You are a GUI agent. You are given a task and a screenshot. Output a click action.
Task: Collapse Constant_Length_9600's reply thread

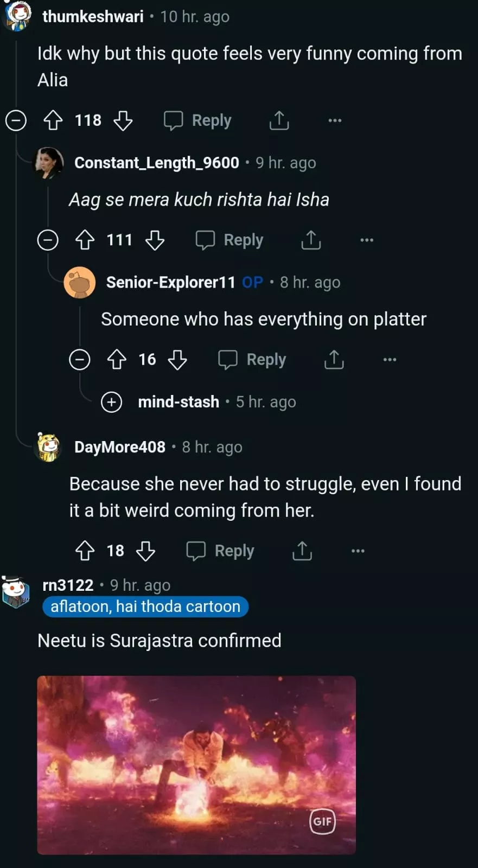[x=48, y=240]
